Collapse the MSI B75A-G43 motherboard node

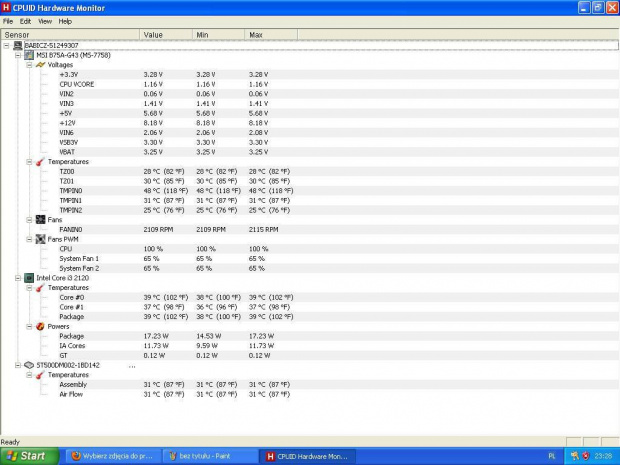18,55
